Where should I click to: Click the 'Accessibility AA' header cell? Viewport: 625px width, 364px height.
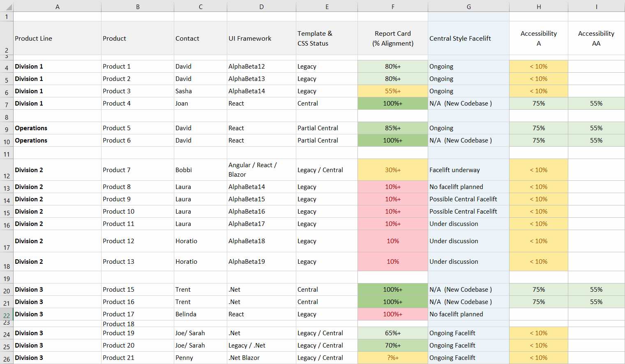(596, 38)
